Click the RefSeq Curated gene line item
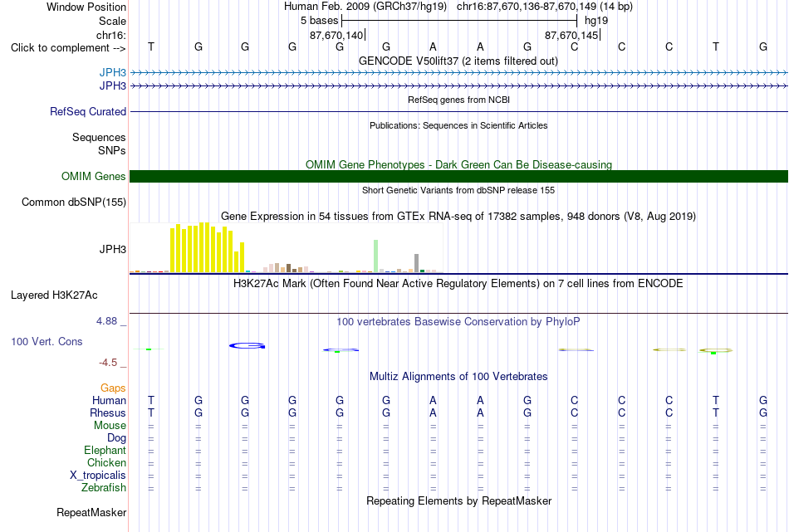 (x=458, y=112)
